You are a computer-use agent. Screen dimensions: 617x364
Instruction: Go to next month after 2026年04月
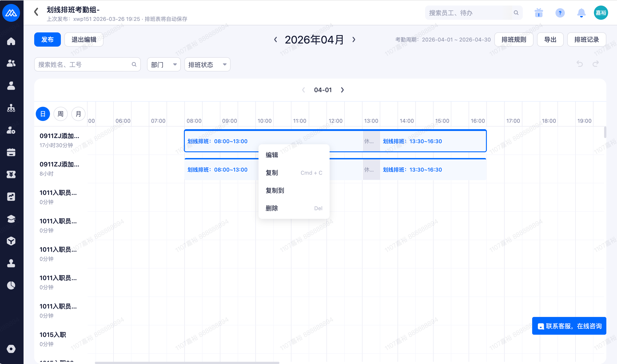click(354, 40)
